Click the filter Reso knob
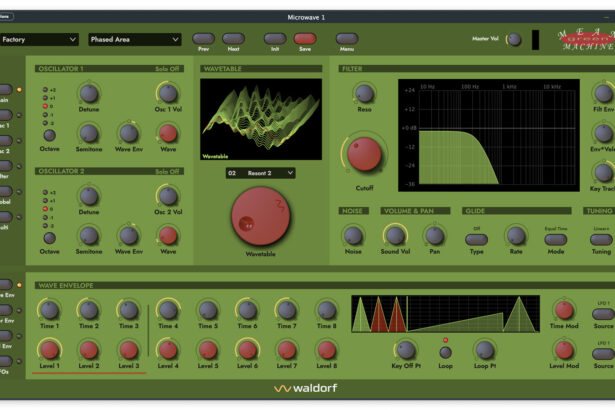 point(364,94)
